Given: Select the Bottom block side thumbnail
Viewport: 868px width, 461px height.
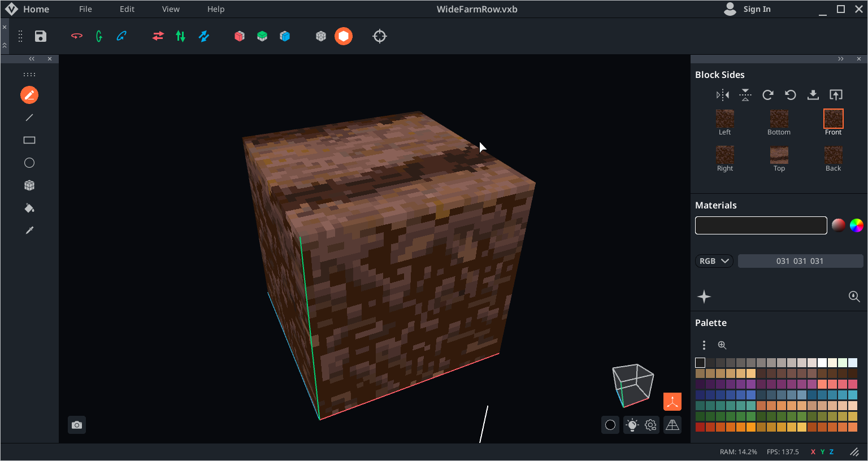Looking at the screenshot, I should point(779,119).
